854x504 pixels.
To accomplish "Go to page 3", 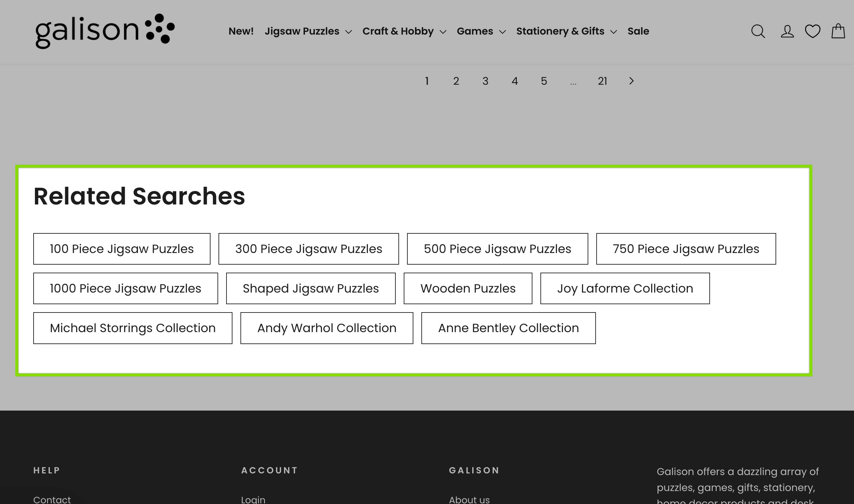I will pyautogui.click(x=486, y=81).
